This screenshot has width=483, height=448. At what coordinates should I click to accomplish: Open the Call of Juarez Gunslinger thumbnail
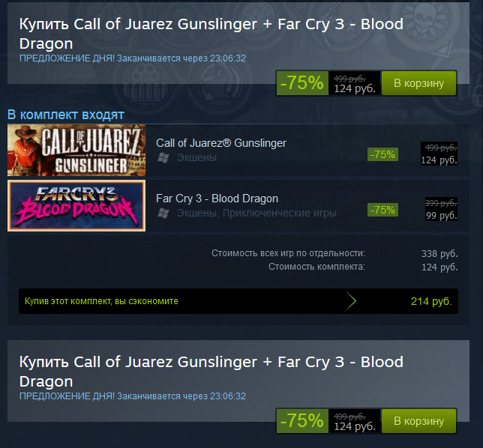coord(76,151)
